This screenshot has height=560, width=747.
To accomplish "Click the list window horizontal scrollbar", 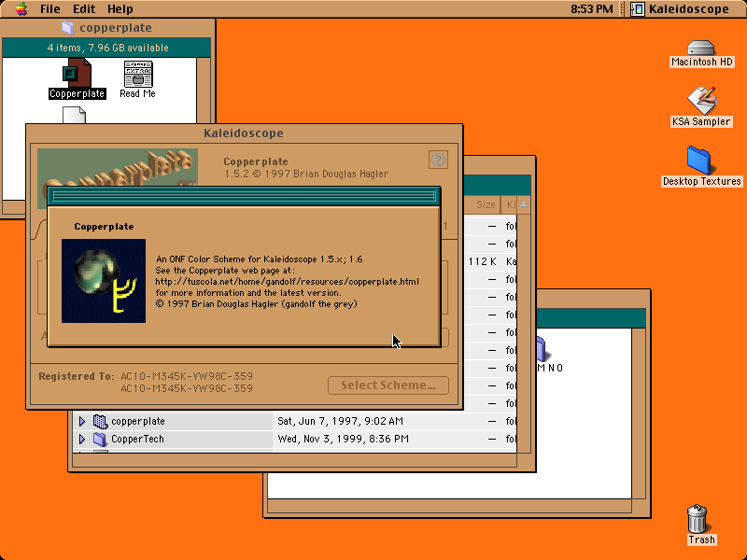I will (294, 460).
